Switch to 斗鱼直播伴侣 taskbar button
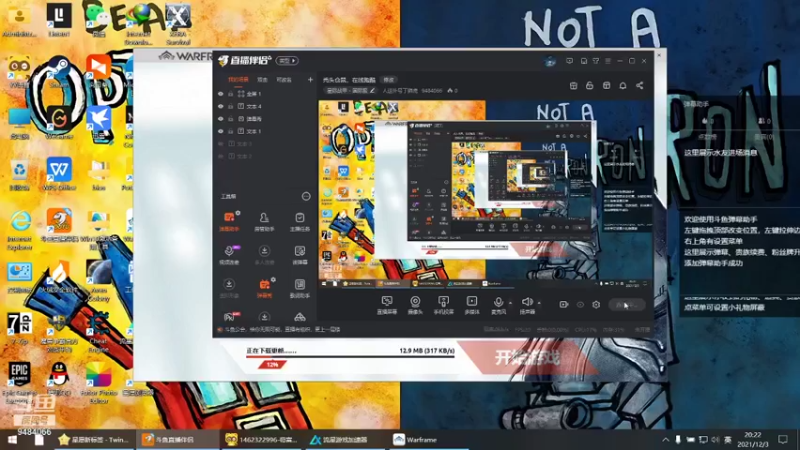The width and height of the screenshot is (800, 450). point(177,440)
